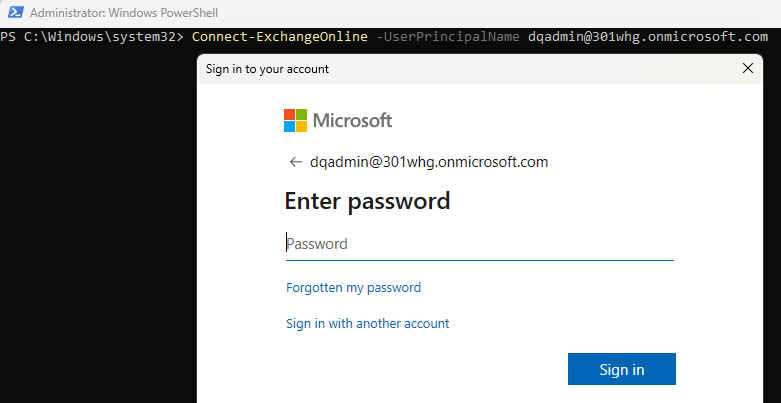Choose Sign in with another account

368,323
